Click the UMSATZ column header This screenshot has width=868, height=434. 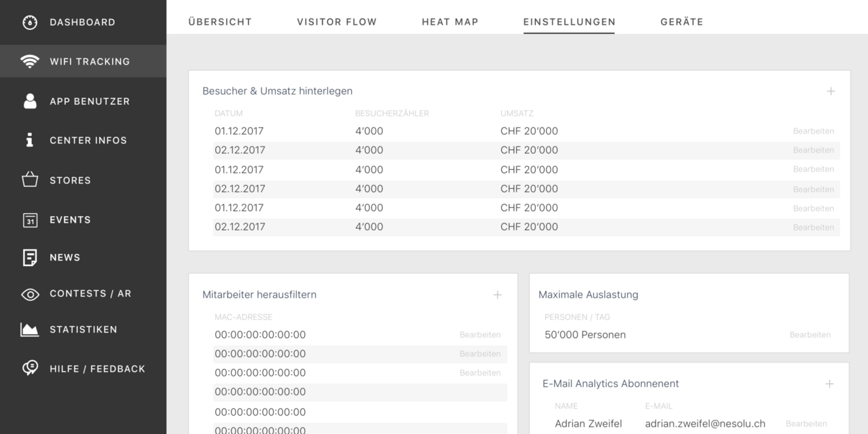[516, 113]
